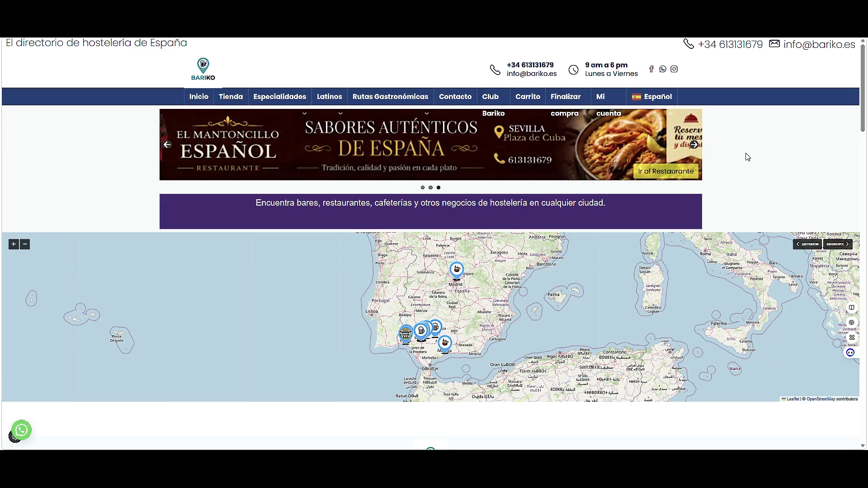
Task: Open the Especialidades menu item
Action: pyautogui.click(x=280, y=97)
